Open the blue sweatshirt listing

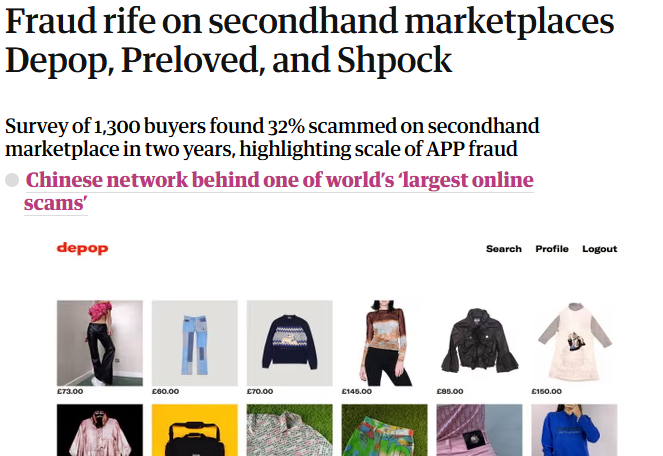pyautogui.click(x=573, y=431)
